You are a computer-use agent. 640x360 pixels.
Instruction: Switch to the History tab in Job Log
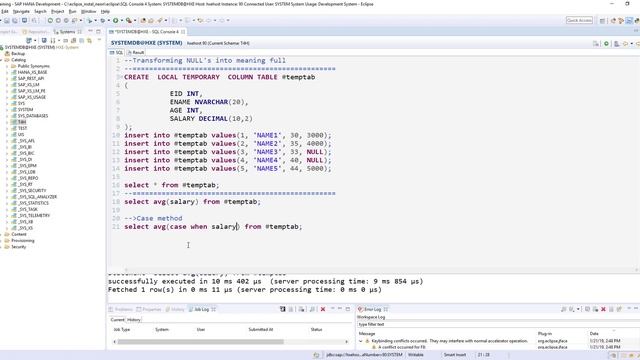pyautogui.click(x=133, y=320)
